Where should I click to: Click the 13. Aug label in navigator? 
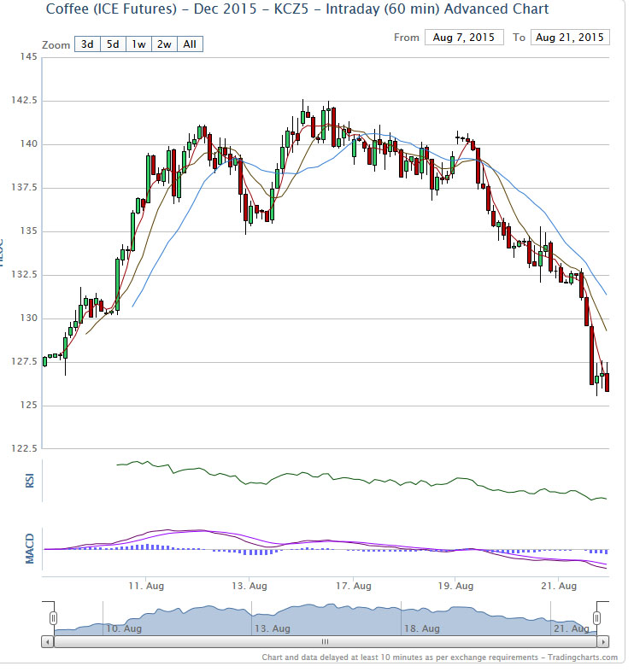(x=273, y=628)
